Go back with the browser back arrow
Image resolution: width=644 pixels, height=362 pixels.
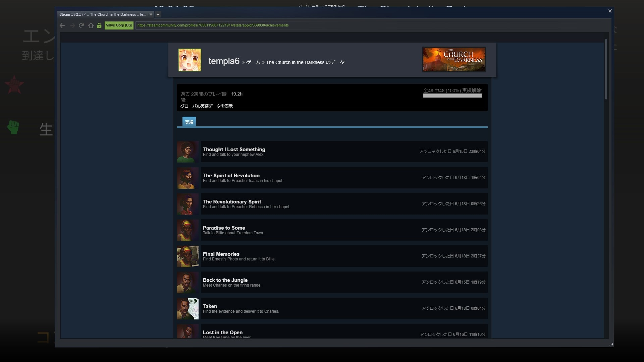[x=62, y=25]
